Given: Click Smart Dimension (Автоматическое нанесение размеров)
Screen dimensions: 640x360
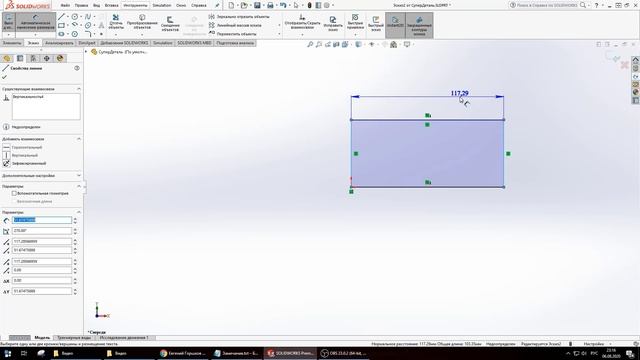Looking at the screenshot, I should point(36,22).
